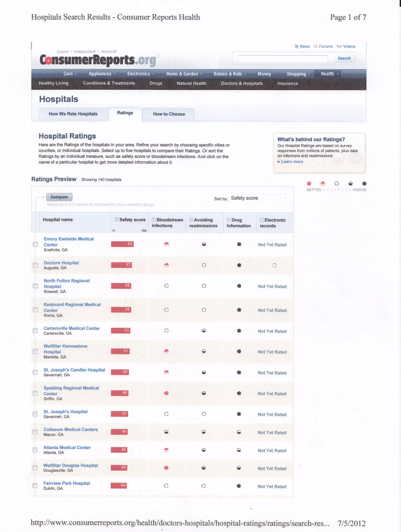Click the Videos camera icon

pyautogui.click(x=339, y=46)
